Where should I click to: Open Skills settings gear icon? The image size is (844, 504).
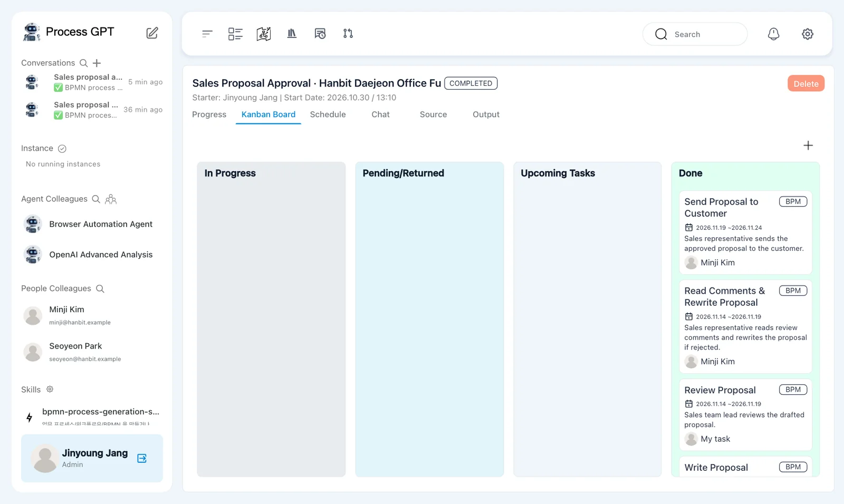pyautogui.click(x=50, y=389)
